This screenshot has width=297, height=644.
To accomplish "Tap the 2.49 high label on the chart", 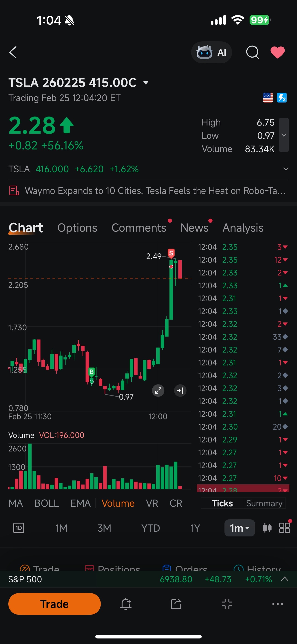I will coord(154,256).
